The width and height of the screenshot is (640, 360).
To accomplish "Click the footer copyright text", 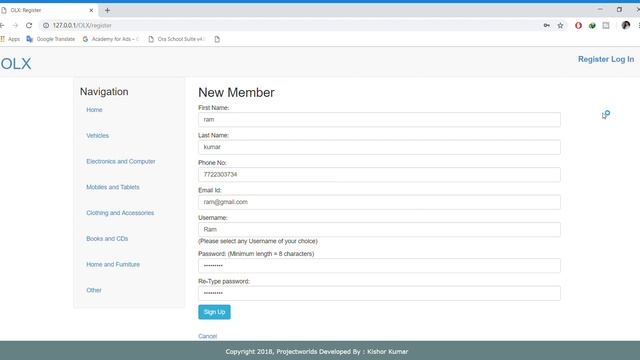I will pyautogui.click(x=317, y=351).
